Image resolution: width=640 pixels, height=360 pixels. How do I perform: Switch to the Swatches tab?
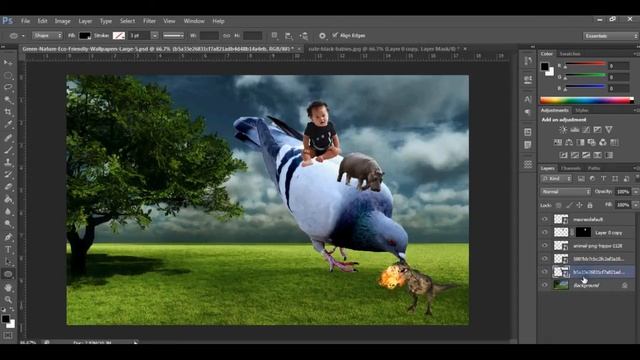point(570,54)
